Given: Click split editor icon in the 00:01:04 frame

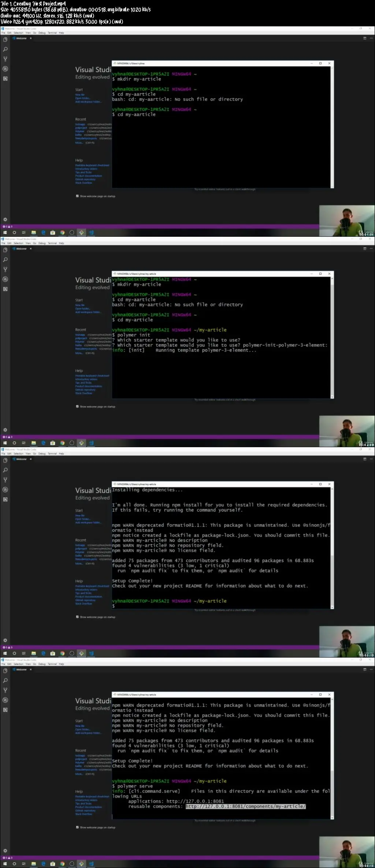Looking at the screenshot, I should [x=365, y=38].
